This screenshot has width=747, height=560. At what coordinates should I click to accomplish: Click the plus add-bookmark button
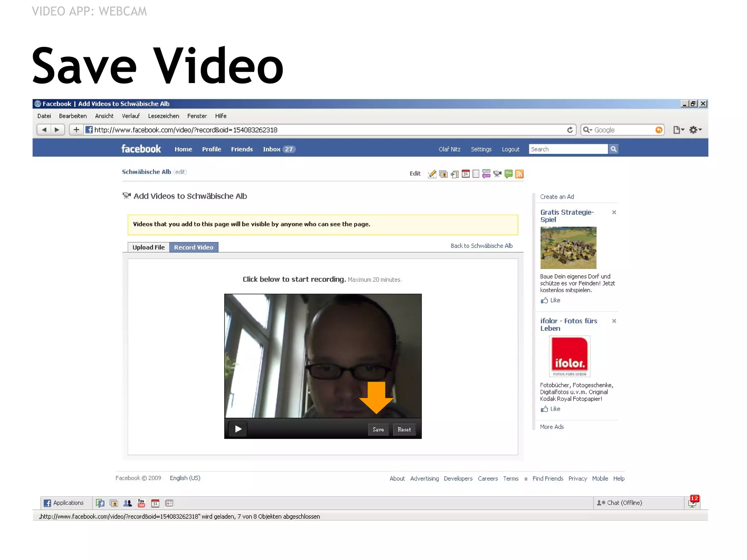(x=76, y=130)
